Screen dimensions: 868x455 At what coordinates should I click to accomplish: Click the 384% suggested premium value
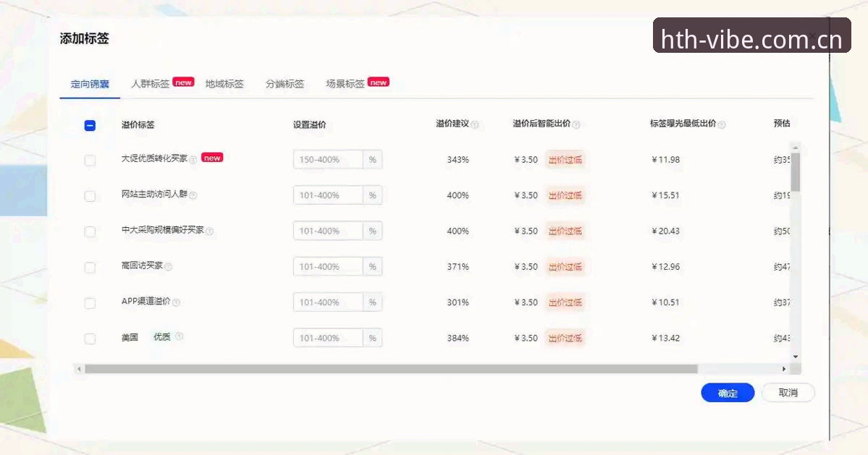(x=458, y=338)
